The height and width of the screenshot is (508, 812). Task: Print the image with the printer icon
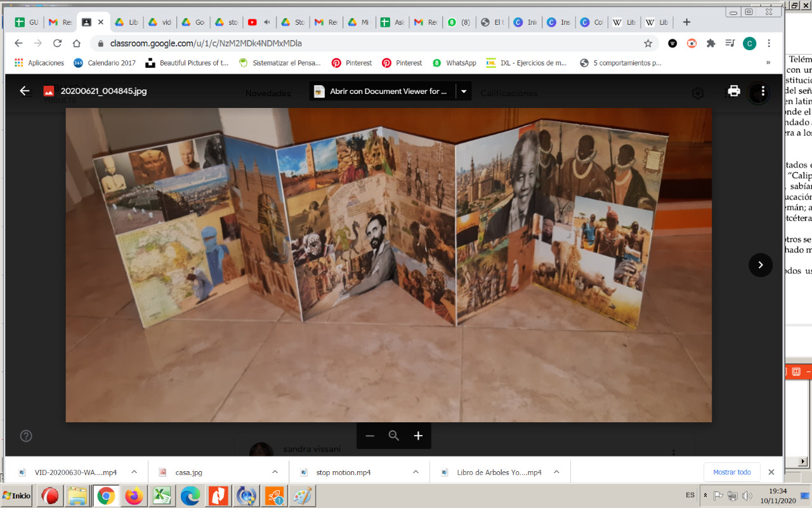pos(734,91)
